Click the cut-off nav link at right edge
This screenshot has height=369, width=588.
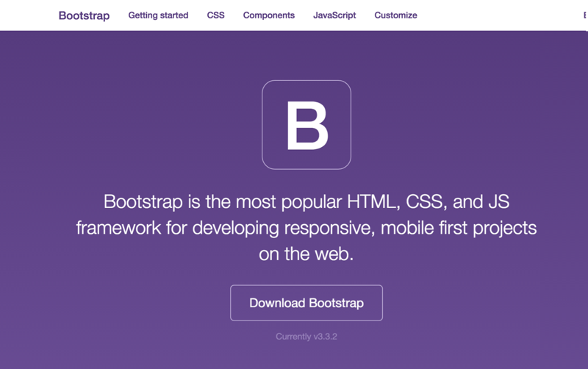pyautogui.click(x=585, y=15)
